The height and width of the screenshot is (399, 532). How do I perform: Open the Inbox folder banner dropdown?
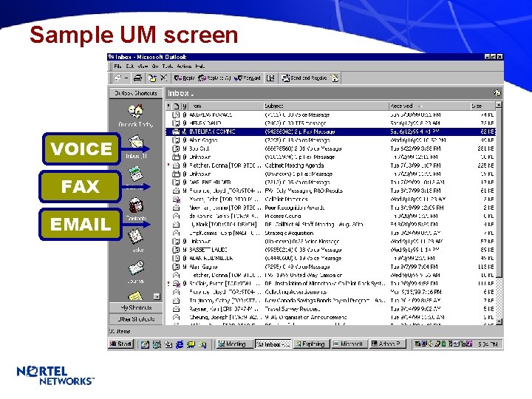192,94
